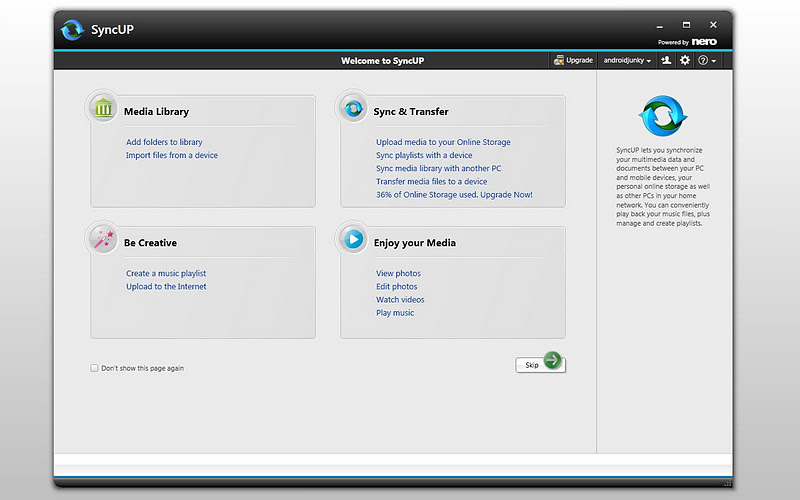Click the Sync & Transfer section icon

click(353, 109)
